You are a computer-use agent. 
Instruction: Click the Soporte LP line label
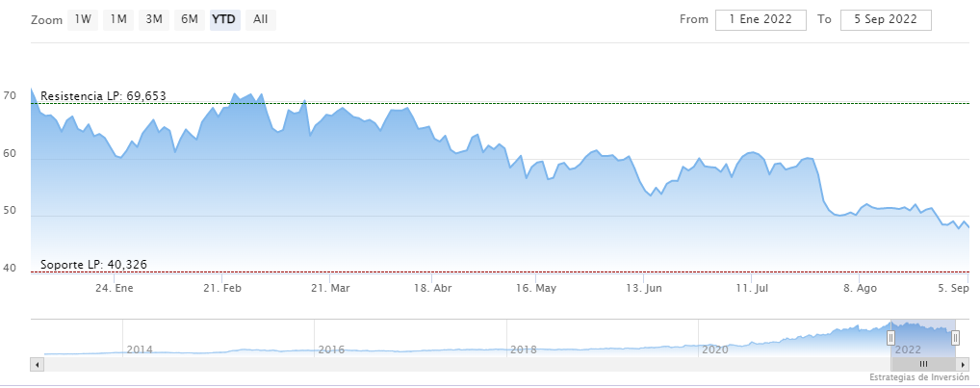[94, 265]
